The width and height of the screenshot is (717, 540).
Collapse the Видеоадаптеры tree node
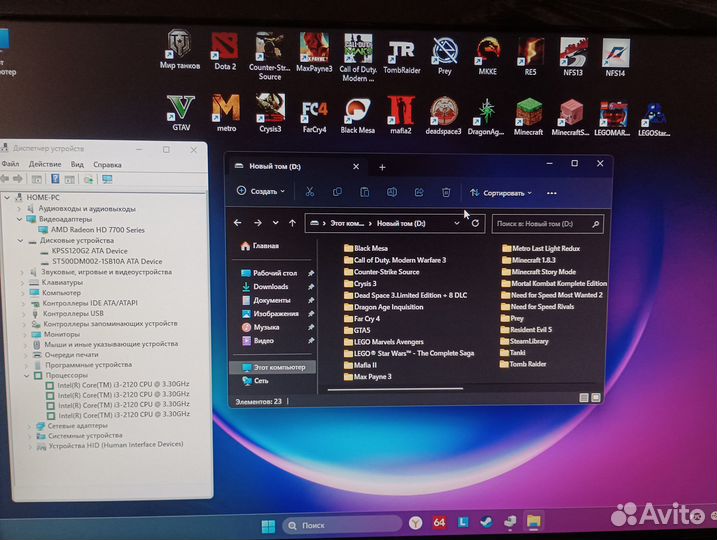click(x=18, y=219)
